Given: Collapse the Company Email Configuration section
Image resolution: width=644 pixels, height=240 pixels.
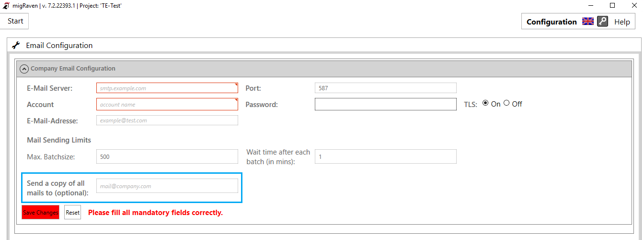Looking at the screenshot, I should [24, 69].
